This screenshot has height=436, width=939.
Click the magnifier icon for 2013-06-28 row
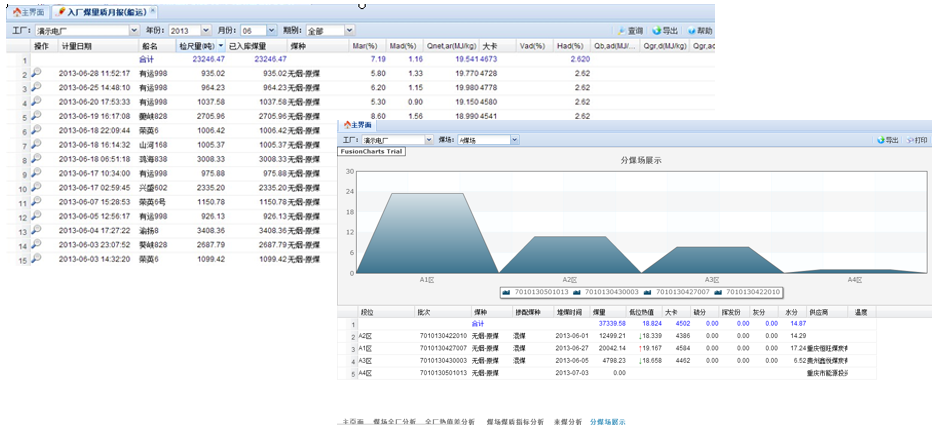coord(36,73)
